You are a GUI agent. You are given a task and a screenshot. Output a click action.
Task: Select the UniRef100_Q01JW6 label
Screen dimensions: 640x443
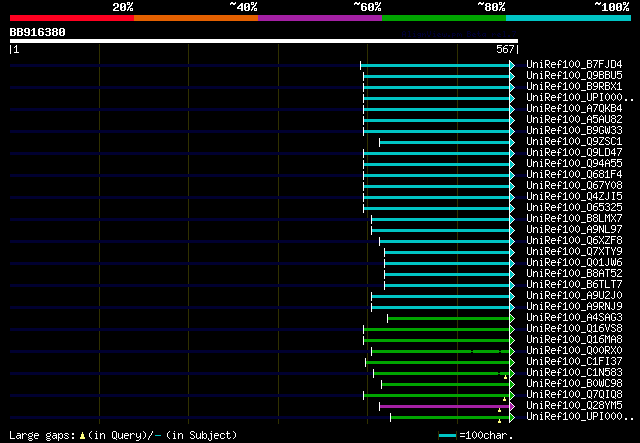(x=574, y=263)
